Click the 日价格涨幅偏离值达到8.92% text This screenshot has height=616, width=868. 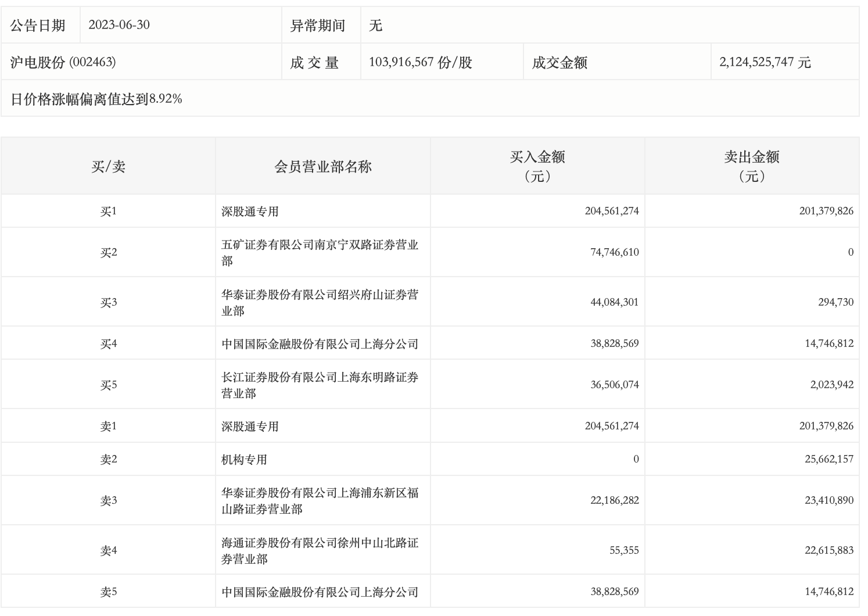pos(96,99)
